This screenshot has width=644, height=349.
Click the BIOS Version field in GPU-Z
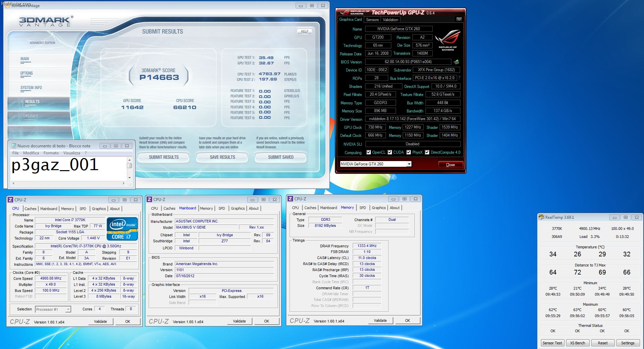pyautogui.click(x=408, y=62)
